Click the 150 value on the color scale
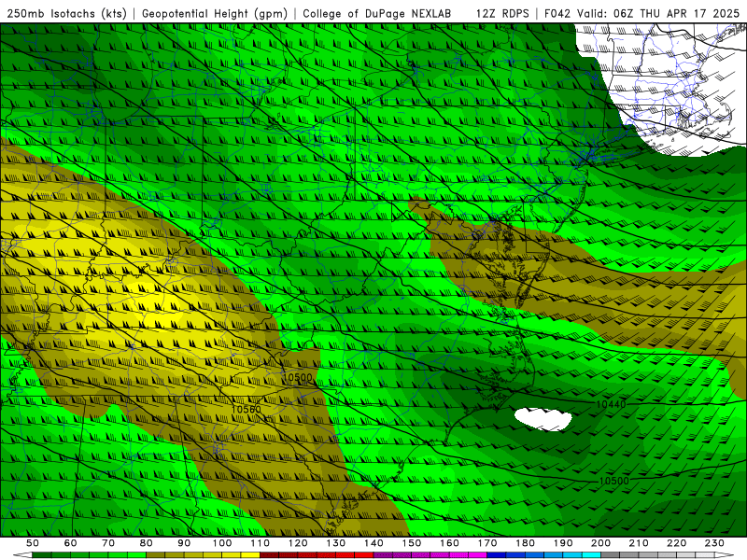 point(412,543)
